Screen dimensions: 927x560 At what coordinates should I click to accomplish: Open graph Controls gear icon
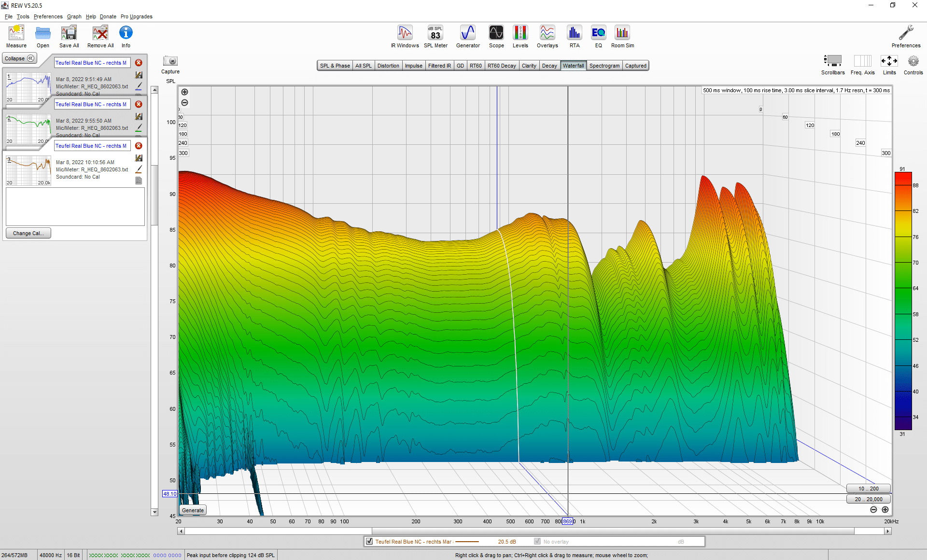(913, 61)
